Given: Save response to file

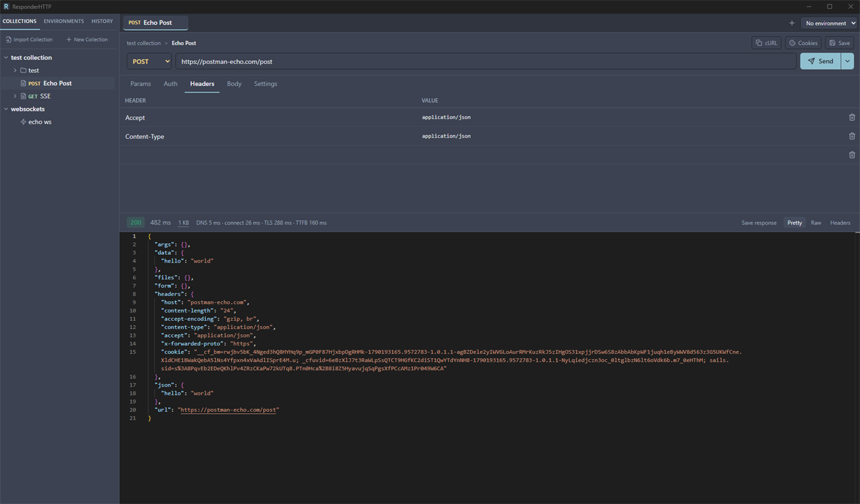Looking at the screenshot, I should tap(759, 223).
